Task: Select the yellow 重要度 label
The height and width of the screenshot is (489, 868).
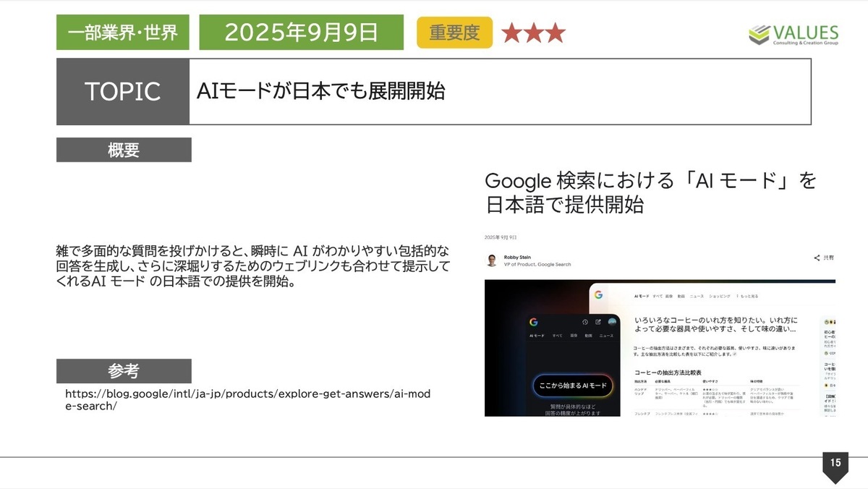Action: click(454, 33)
